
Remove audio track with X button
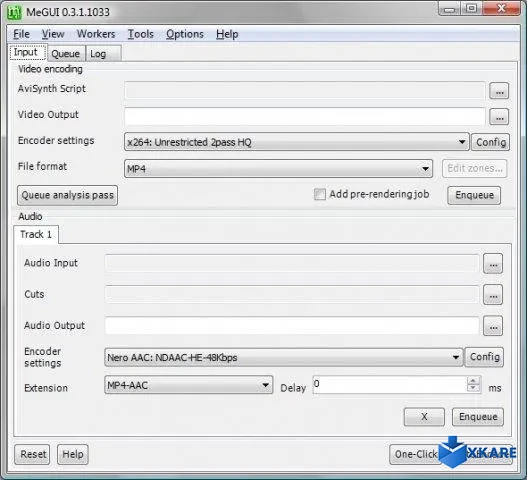pos(424,417)
